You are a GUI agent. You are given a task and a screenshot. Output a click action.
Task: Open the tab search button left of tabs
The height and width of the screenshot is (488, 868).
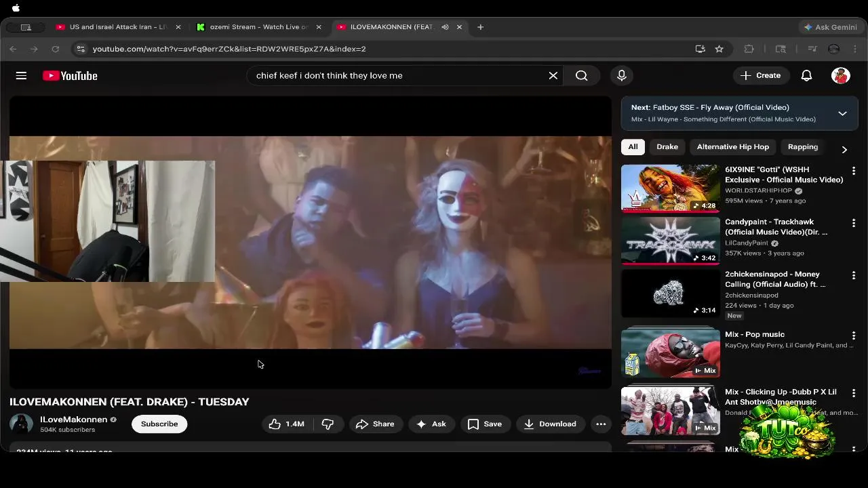26,27
